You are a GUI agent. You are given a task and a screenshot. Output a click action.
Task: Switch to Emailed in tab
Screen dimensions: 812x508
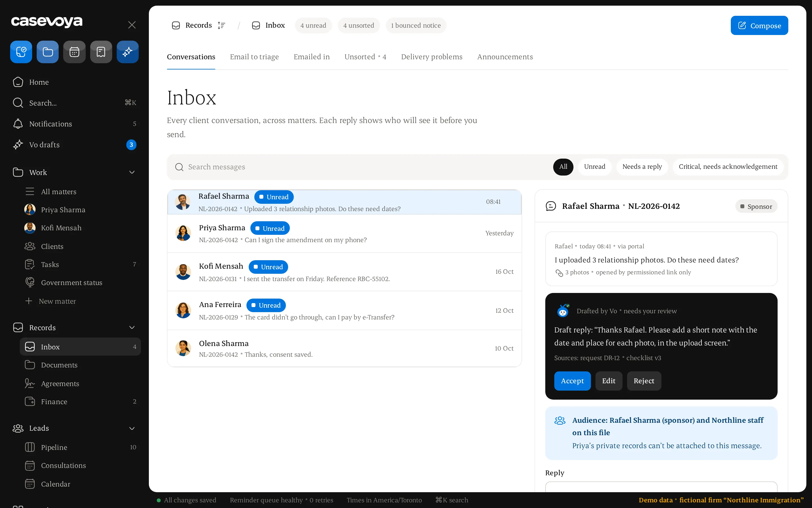point(311,57)
